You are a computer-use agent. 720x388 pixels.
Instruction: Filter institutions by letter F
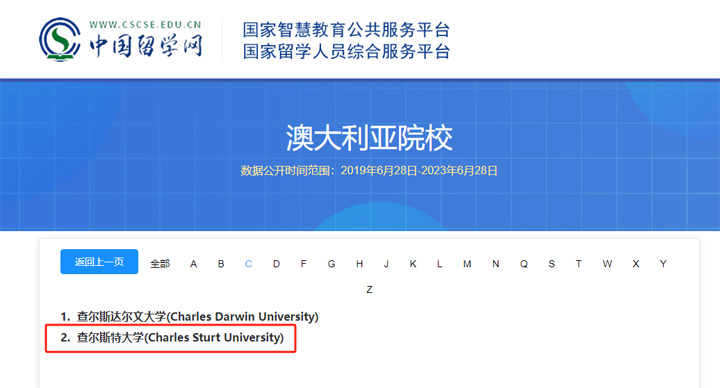pos(304,264)
